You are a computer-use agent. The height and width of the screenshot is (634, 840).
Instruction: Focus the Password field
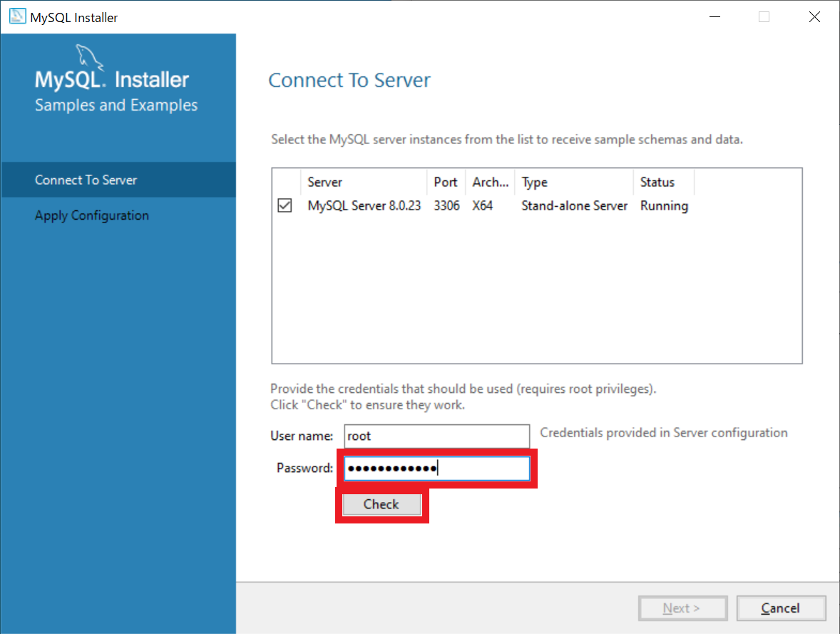click(x=436, y=469)
